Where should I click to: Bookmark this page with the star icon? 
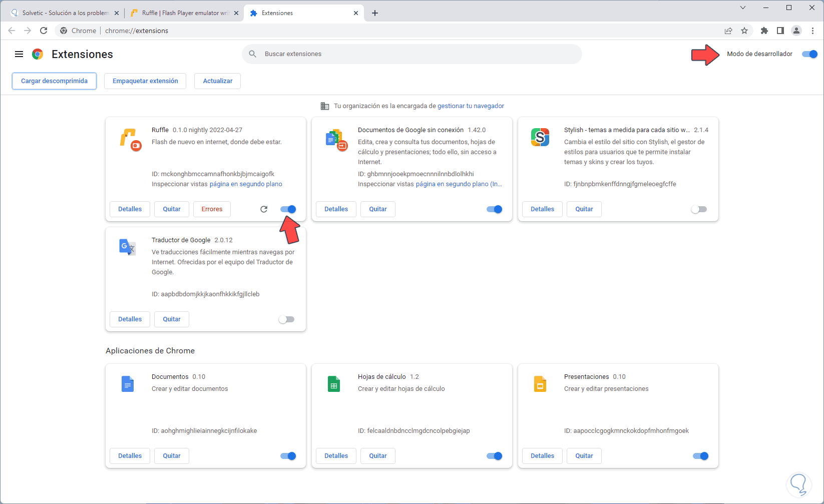tap(744, 31)
